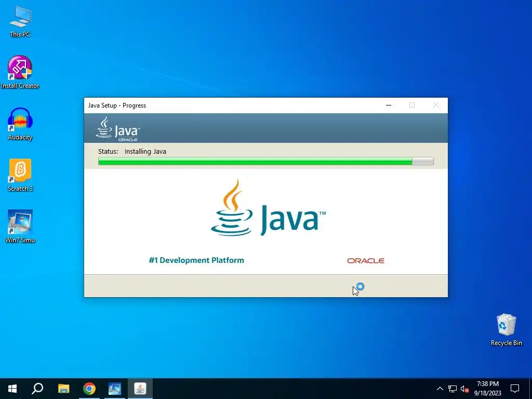
Task: Activate Java Setup taskbar button
Action: pyautogui.click(x=140, y=389)
